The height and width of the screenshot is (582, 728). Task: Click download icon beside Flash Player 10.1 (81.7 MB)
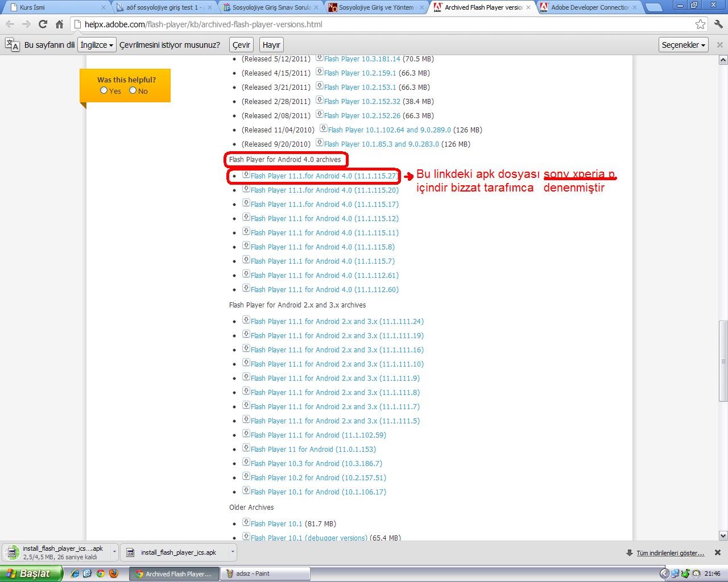(246, 523)
